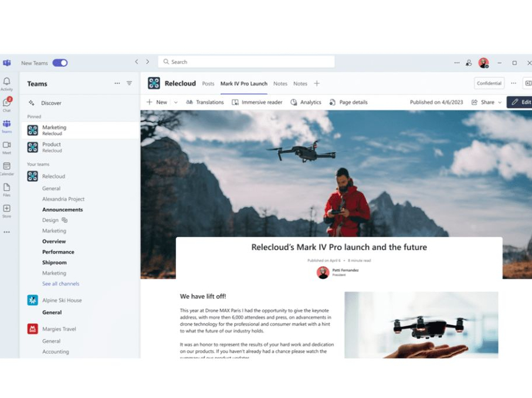Open Immersive reader for the page
The image size is (532, 398).
[x=257, y=102]
